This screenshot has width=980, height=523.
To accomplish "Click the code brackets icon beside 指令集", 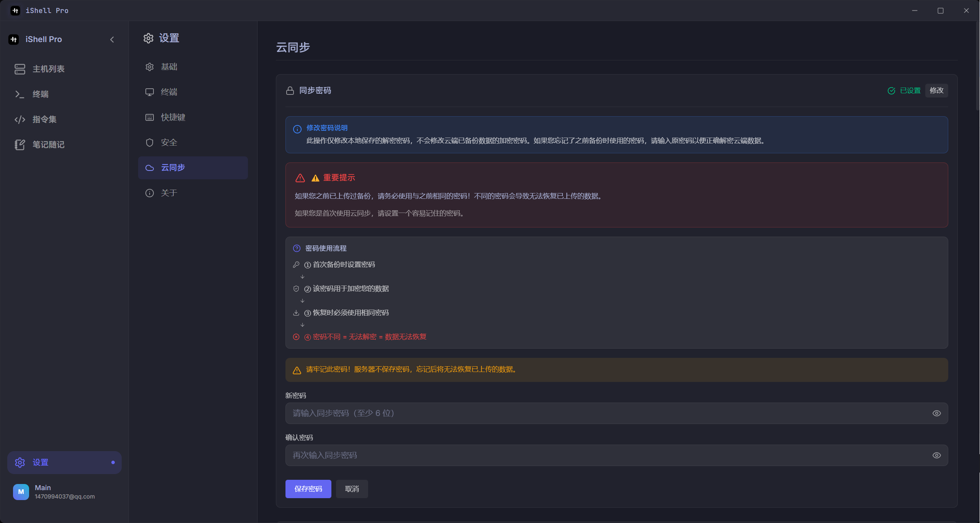I will [x=20, y=119].
